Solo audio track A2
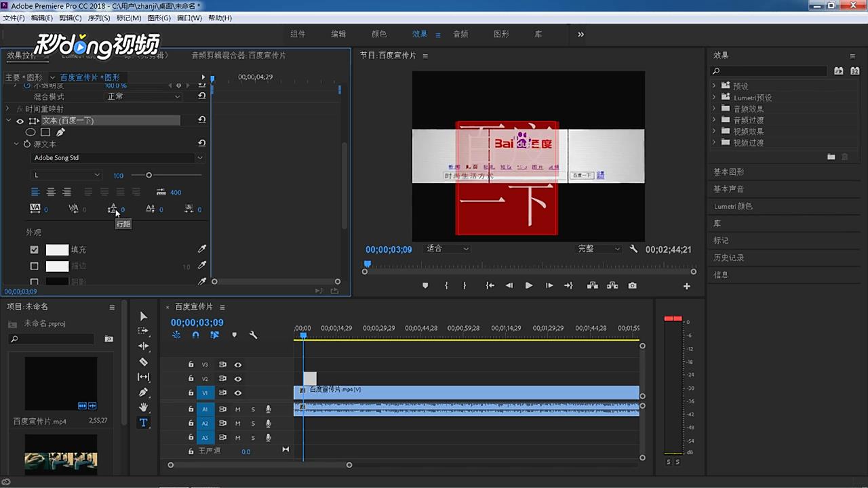 click(253, 424)
